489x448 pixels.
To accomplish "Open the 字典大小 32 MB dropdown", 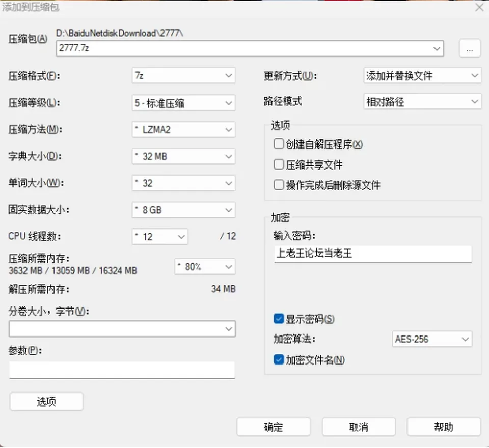I will click(184, 156).
